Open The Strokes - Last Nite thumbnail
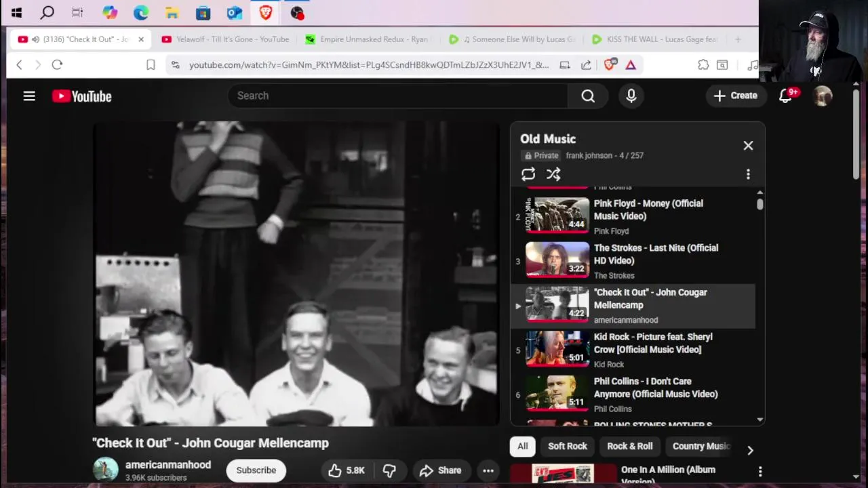This screenshot has width=868, height=488. (x=557, y=260)
